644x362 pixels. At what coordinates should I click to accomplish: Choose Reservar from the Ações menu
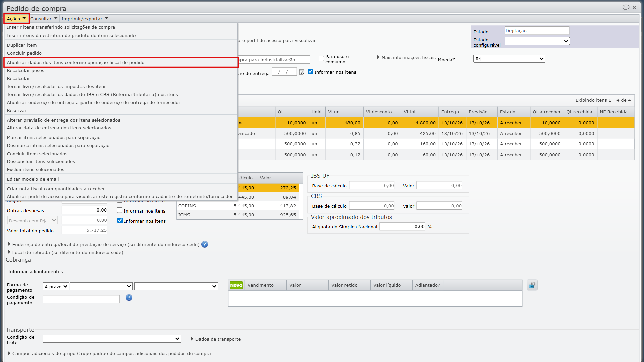pos(121,110)
